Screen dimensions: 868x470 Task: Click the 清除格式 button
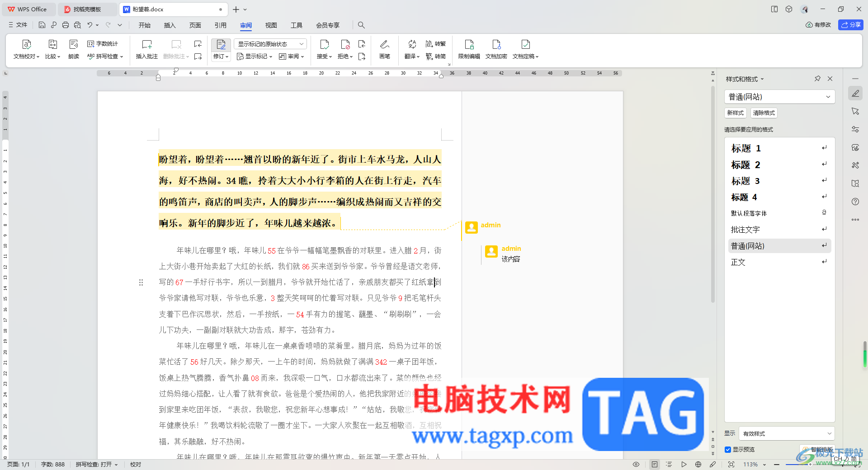[x=764, y=113]
